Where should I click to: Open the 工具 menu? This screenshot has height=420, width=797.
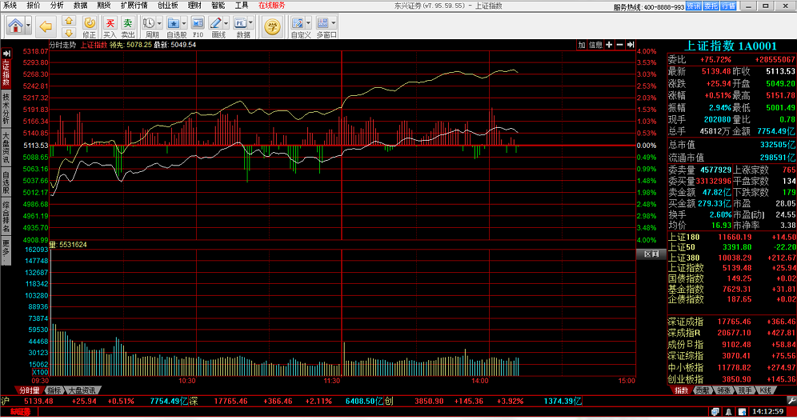point(241,5)
